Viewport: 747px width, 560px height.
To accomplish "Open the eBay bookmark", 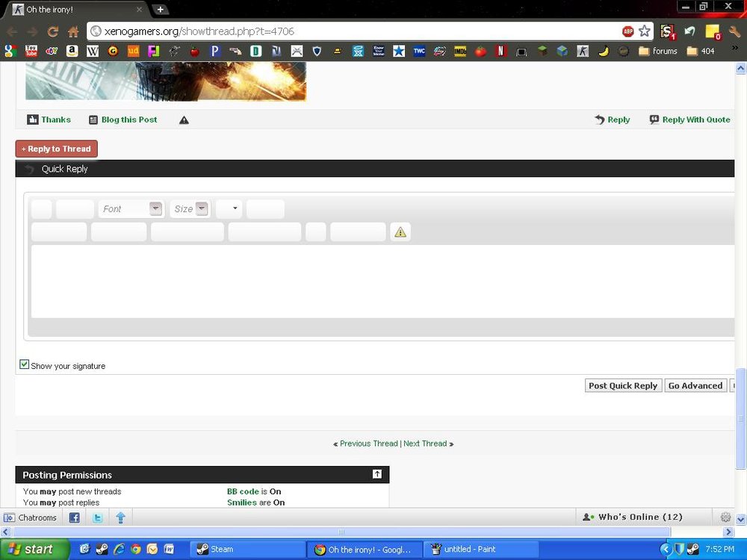I will click(52, 51).
